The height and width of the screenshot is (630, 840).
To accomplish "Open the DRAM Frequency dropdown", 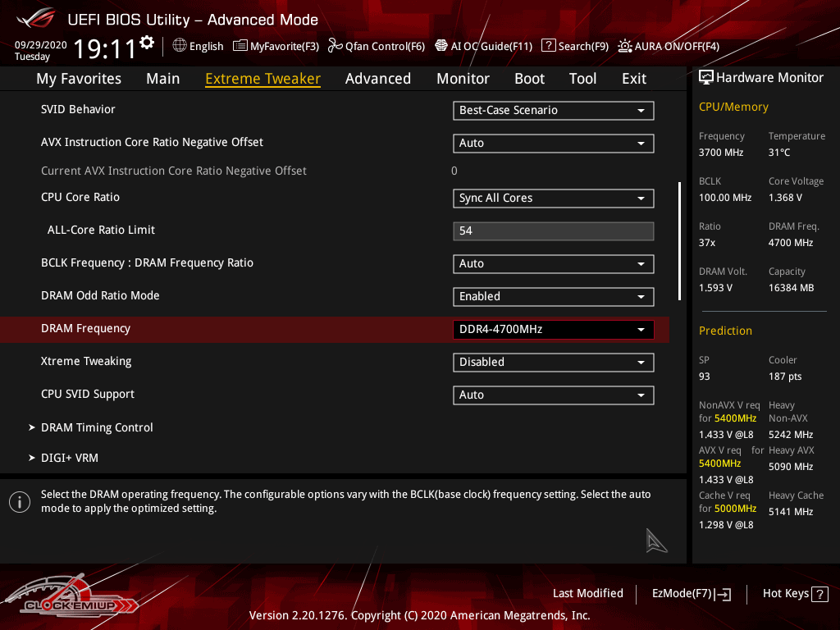I will click(x=553, y=329).
